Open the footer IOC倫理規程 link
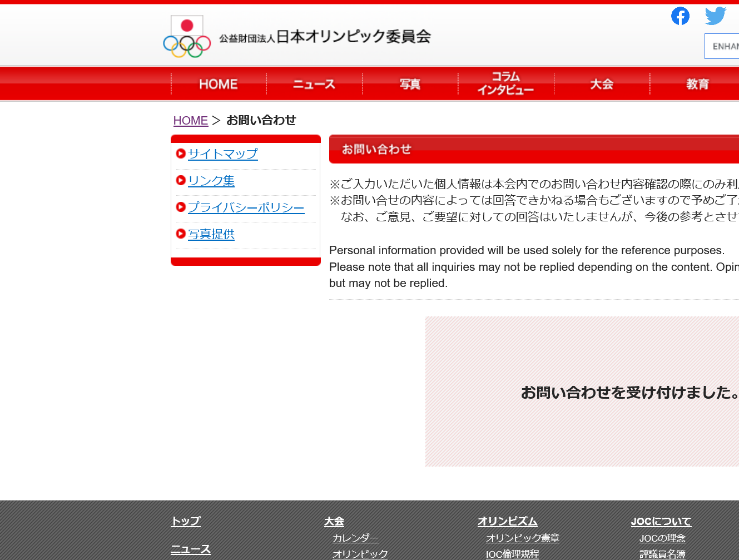This screenshot has height=560, width=739. (513, 554)
